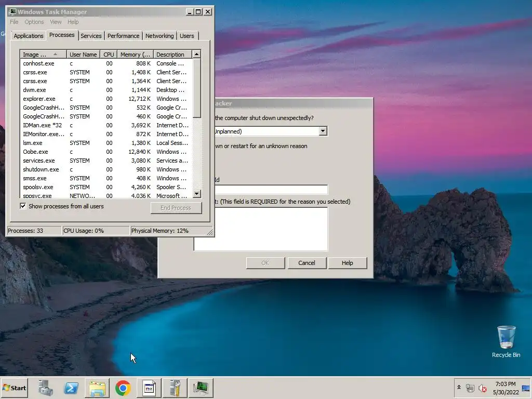
Task: Switch to the Performance tab
Action: pyautogui.click(x=123, y=36)
